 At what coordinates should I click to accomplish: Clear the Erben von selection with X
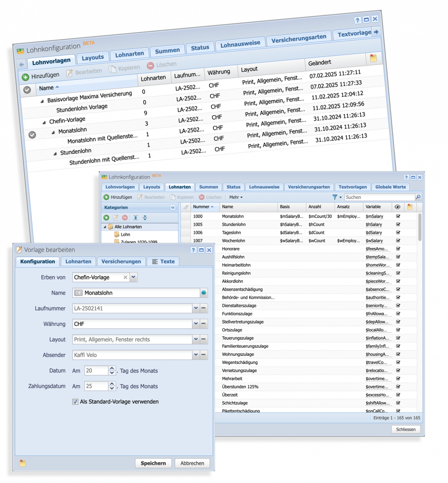click(125, 277)
